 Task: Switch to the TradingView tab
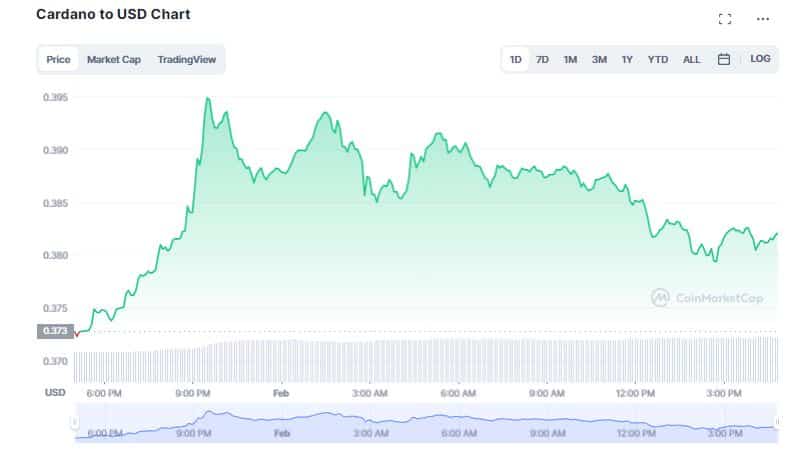pyautogui.click(x=187, y=60)
